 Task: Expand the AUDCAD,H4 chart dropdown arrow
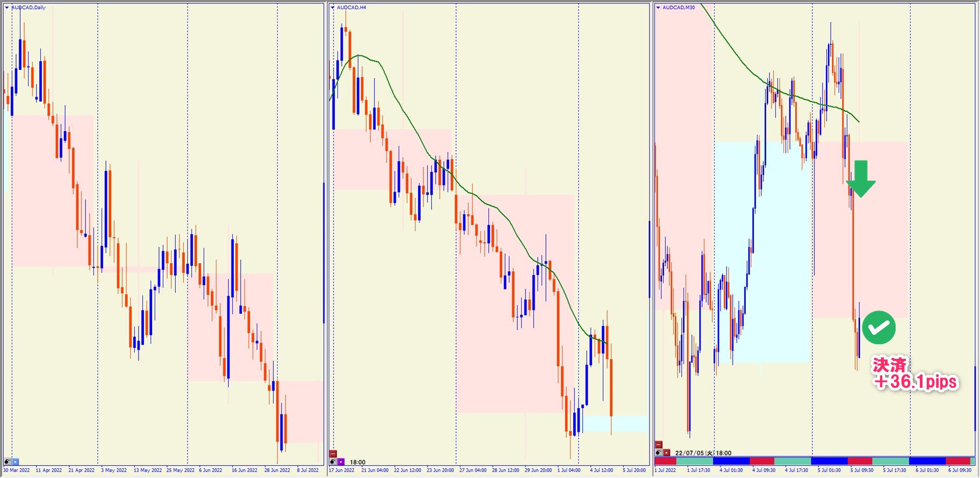click(x=333, y=8)
